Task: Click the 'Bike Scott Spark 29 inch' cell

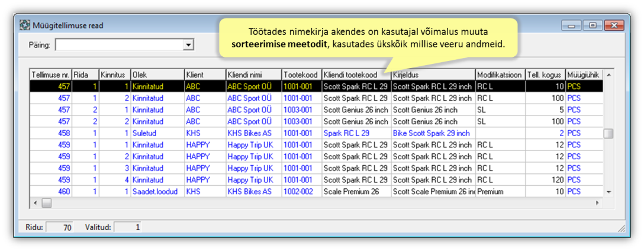Action: (433, 134)
